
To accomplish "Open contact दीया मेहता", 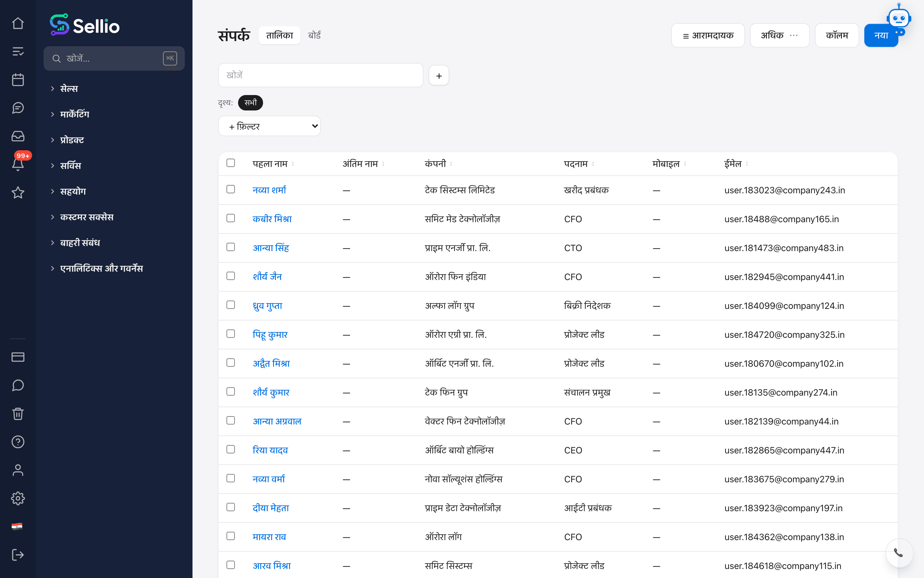I will [x=271, y=508].
